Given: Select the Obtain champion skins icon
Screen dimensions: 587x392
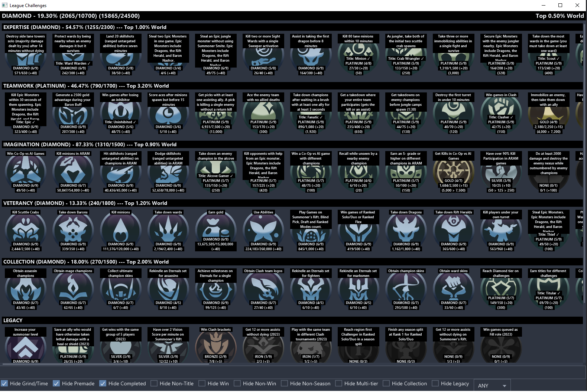Looking at the screenshot, I should click(x=406, y=289).
